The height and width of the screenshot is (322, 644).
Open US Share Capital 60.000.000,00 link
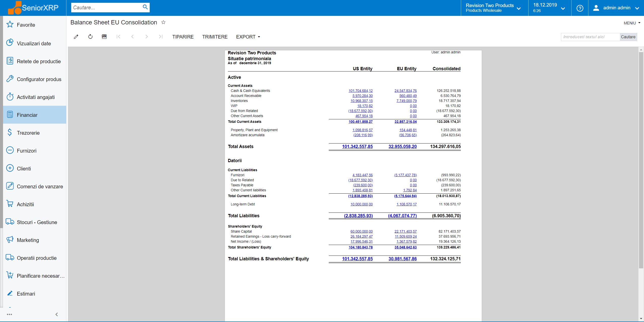tap(361, 231)
